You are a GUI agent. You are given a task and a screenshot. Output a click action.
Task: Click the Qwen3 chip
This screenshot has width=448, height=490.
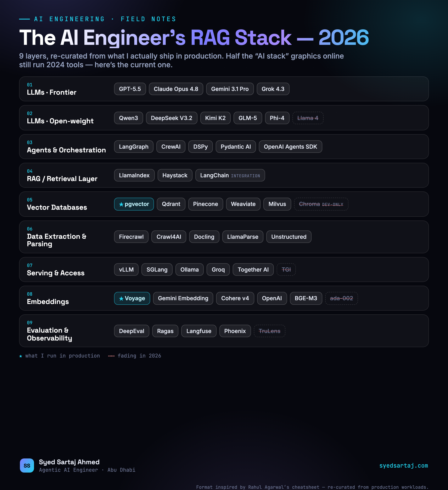coord(128,118)
